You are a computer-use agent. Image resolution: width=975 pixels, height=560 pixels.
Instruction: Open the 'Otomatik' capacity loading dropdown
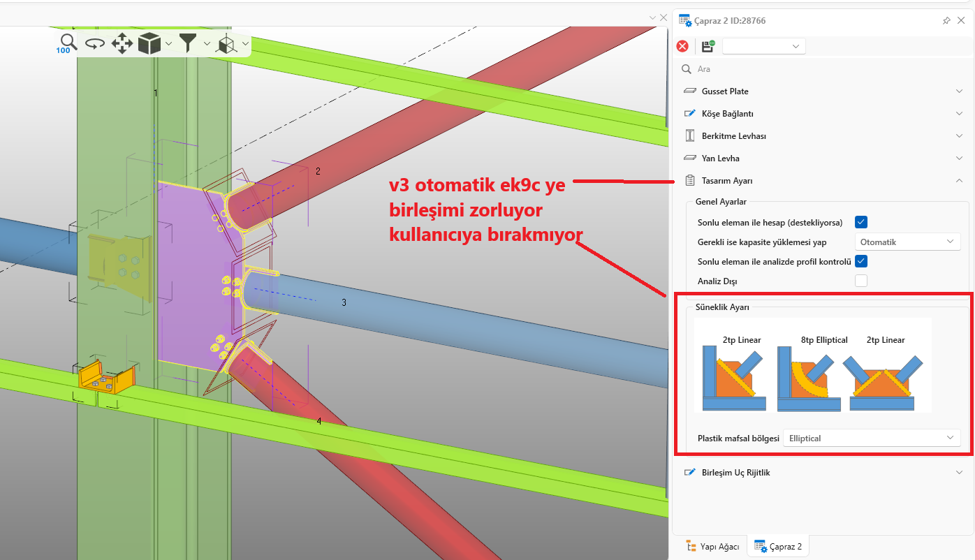[907, 242]
